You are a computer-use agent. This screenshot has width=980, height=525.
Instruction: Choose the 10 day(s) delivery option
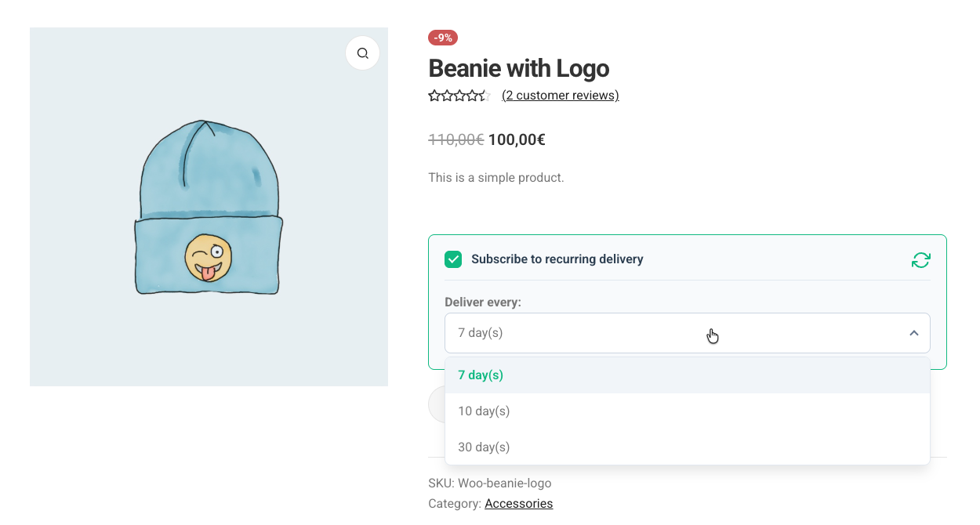[484, 411]
